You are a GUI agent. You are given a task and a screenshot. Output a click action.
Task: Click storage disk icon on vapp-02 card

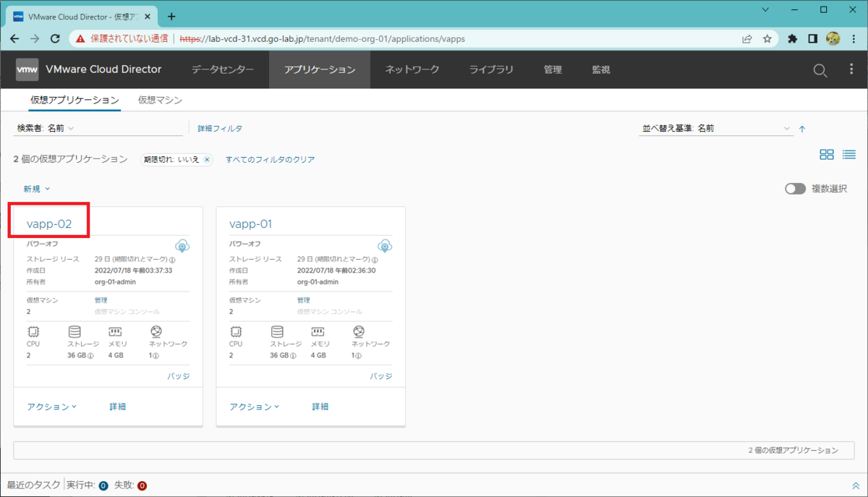[74, 331]
